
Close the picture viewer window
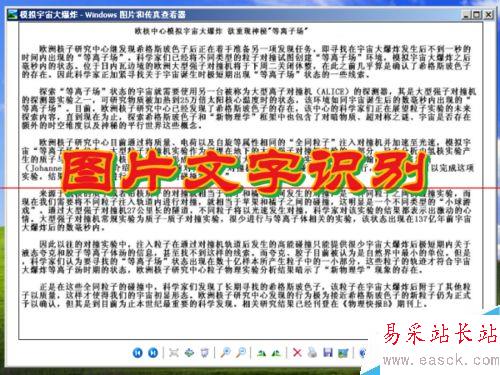pos(488,15)
